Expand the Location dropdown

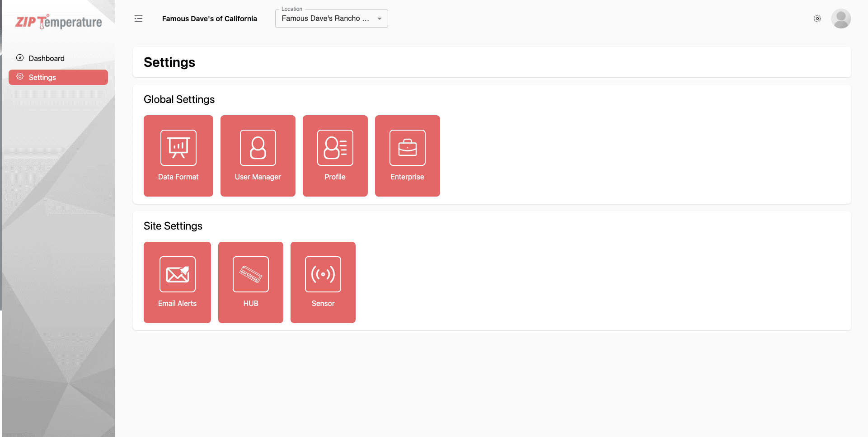point(325,19)
